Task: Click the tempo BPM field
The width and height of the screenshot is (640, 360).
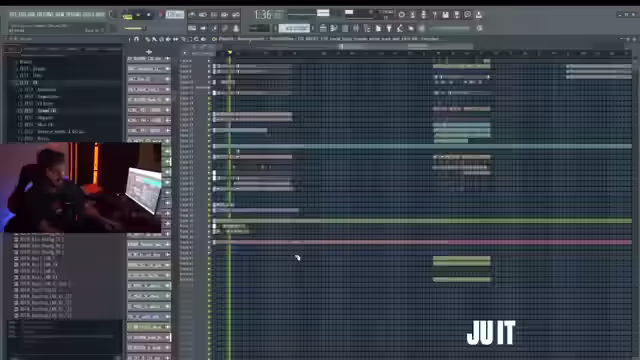Action: pos(175,15)
